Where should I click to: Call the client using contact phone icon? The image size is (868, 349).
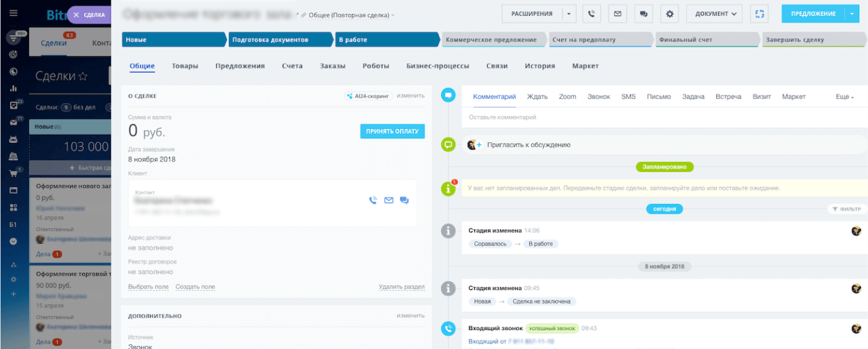pyautogui.click(x=373, y=200)
